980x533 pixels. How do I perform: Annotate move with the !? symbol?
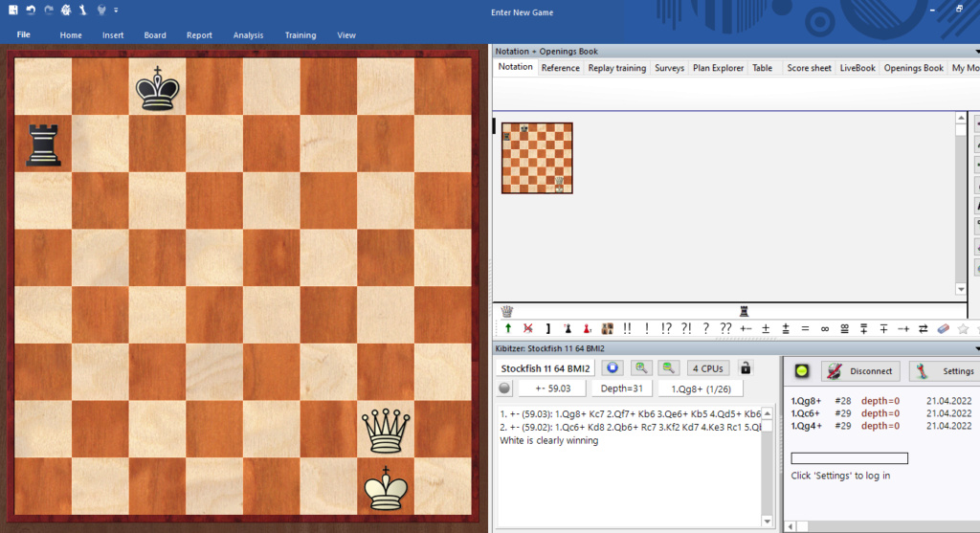[666, 328]
